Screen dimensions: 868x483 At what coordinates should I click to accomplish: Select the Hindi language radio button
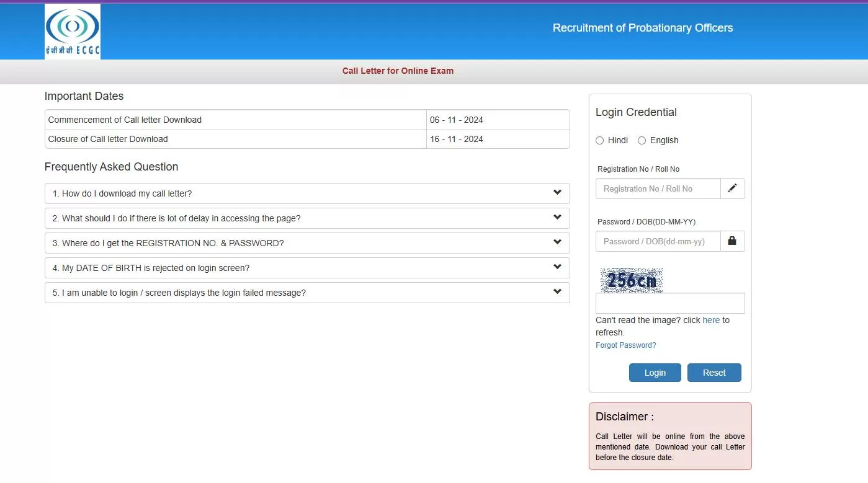click(600, 141)
